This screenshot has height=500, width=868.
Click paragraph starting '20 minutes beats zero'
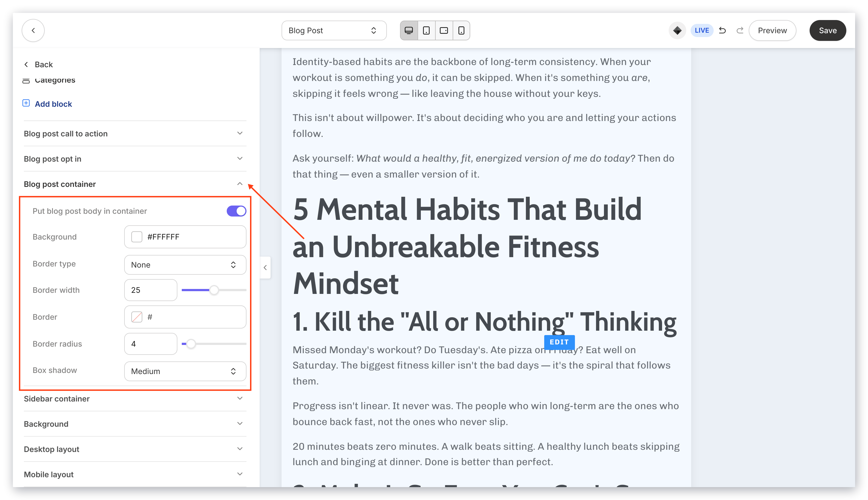point(486,454)
